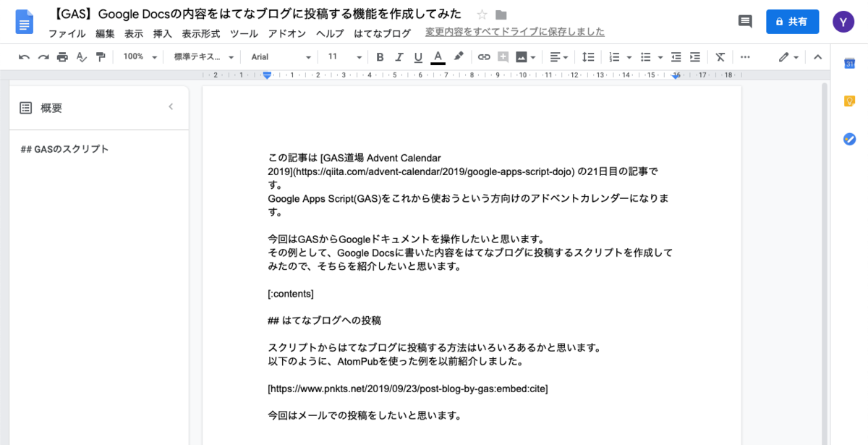Viewport: 868px width, 445px height.
Task: Click 今回はメールでの投稿をしたいと思います。 line
Action: [365, 415]
